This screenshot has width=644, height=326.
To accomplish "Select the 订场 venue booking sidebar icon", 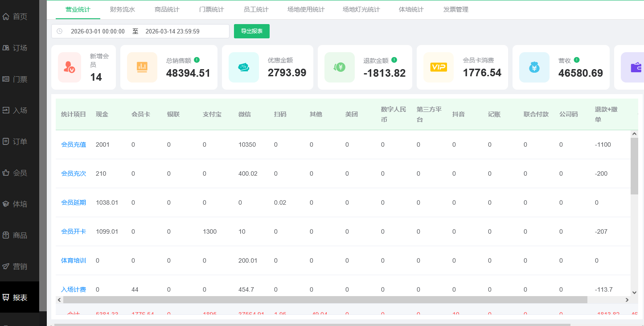I will coord(5,48).
